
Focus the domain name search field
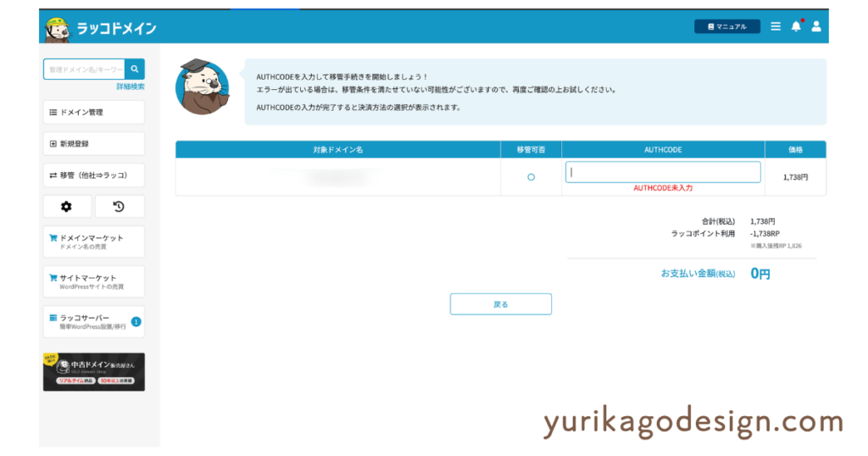point(84,70)
